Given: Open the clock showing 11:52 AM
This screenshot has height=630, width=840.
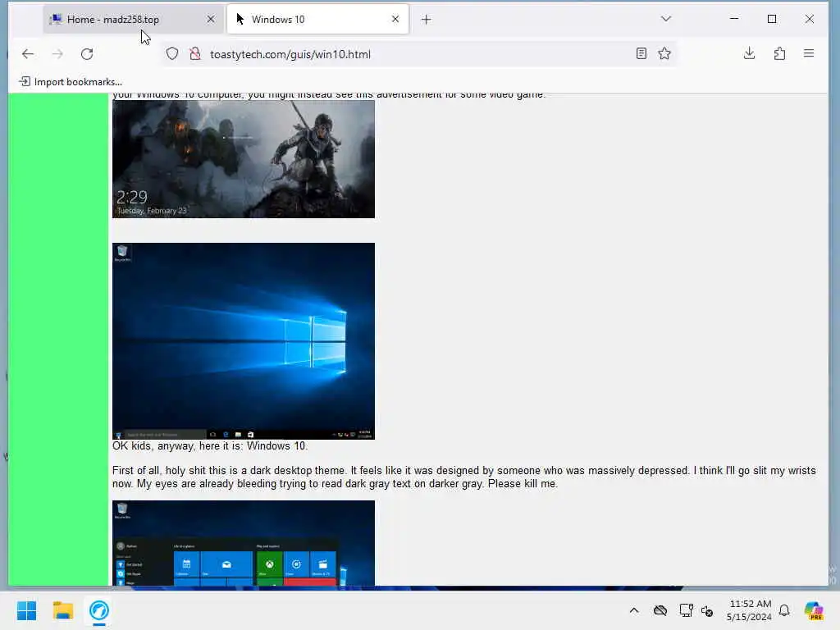Looking at the screenshot, I should click(x=749, y=610).
